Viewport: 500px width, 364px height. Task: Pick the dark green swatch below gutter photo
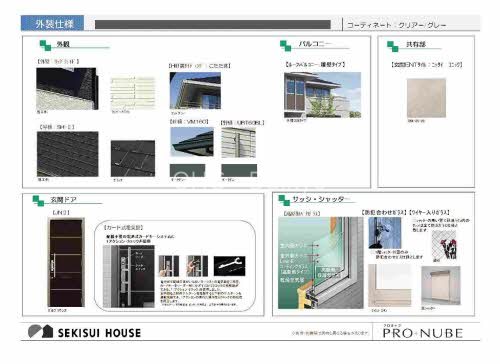187,170
